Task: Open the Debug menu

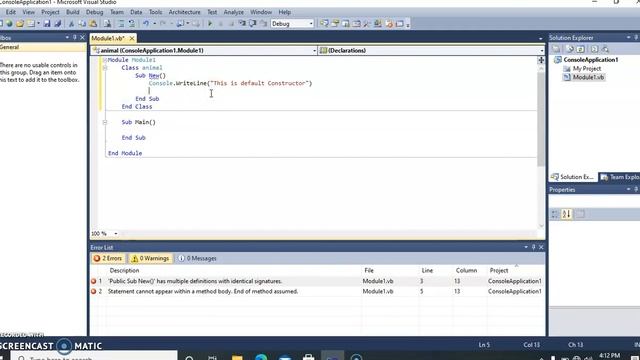Action: pyautogui.click(x=94, y=12)
